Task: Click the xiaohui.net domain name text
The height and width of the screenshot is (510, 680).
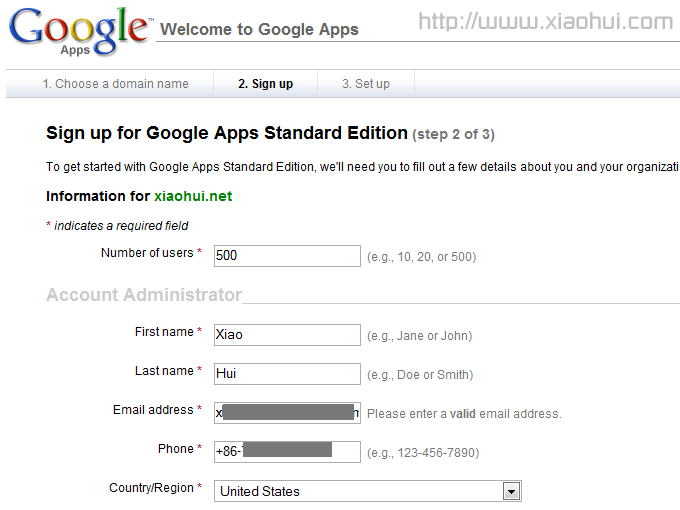Action: pos(193,196)
